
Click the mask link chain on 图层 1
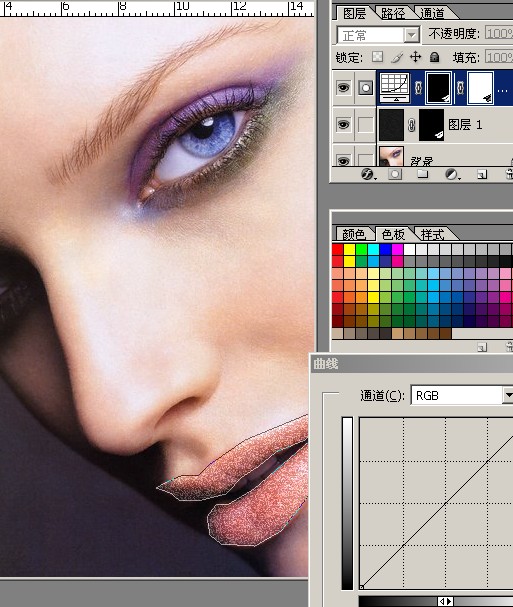412,125
